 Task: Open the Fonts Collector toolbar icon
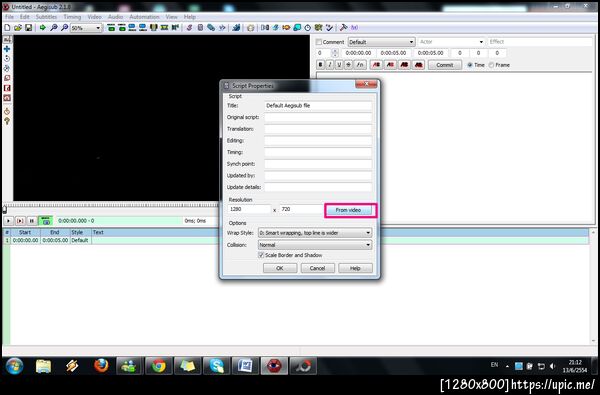(x=222, y=28)
